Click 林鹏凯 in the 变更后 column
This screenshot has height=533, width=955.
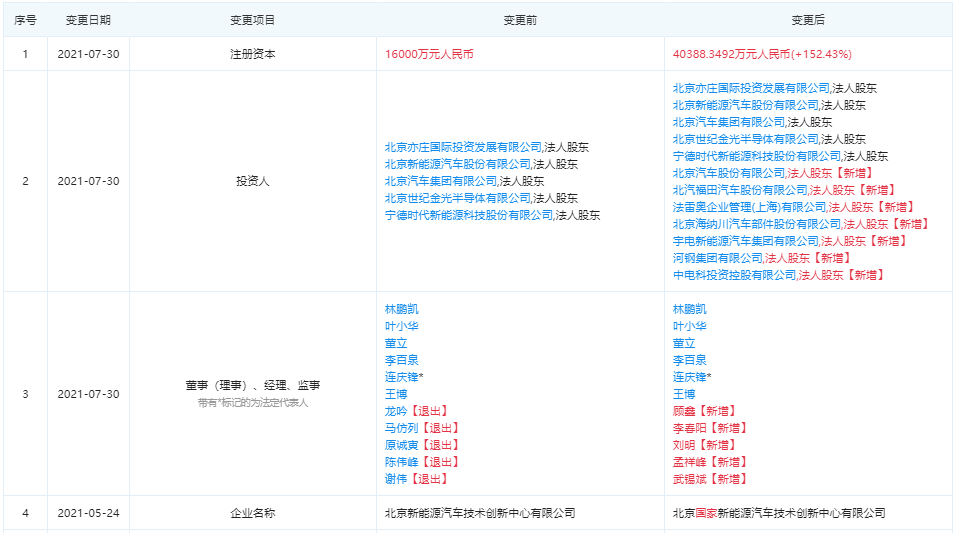(x=689, y=309)
